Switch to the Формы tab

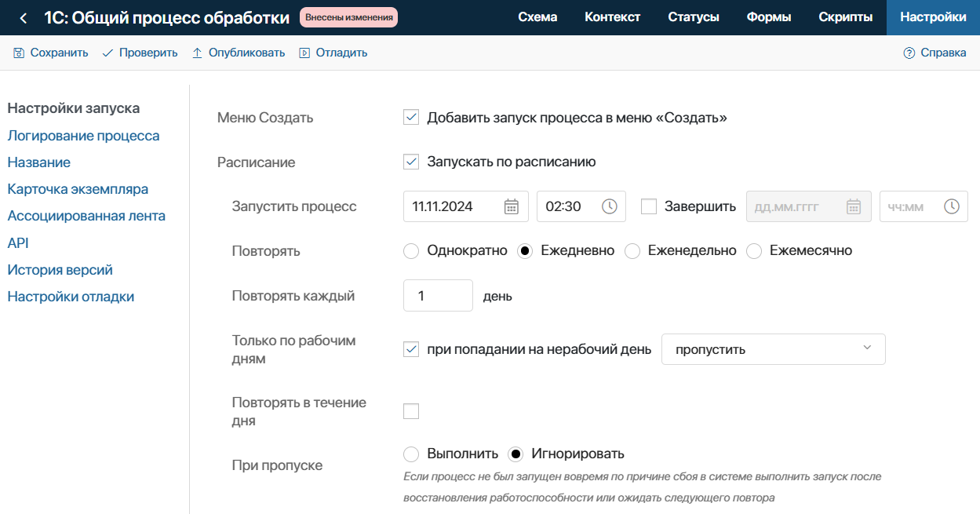click(769, 17)
